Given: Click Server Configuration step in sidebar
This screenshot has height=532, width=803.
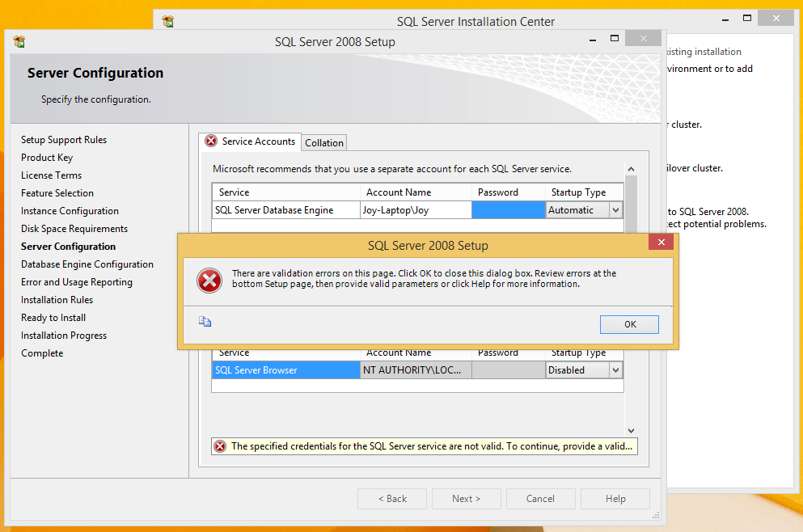Looking at the screenshot, I should [68, 247].
